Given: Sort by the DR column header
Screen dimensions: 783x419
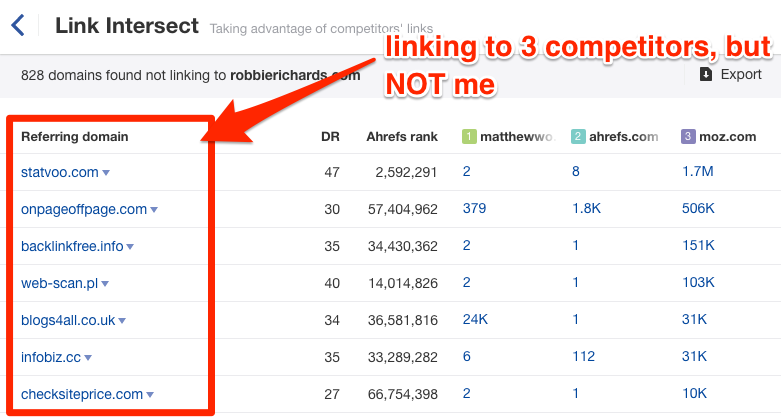Looking at the screenshot, I should [330, 136].
